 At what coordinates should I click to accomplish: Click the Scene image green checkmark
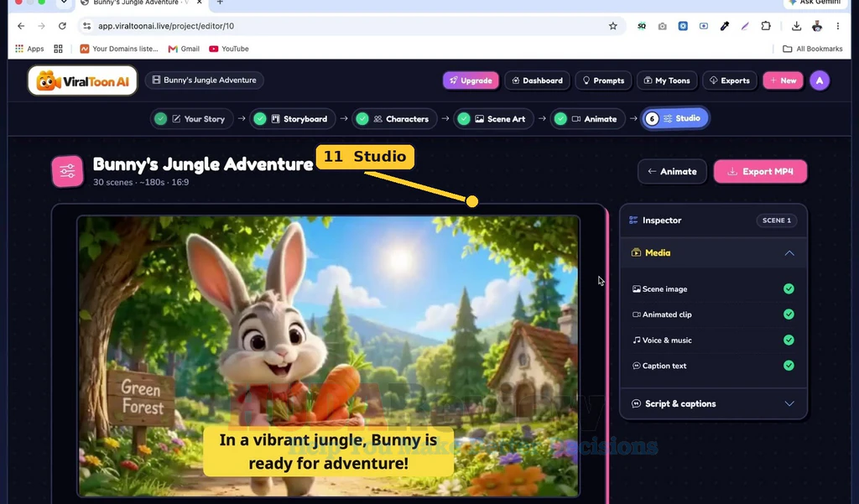(x=789, y=288)
